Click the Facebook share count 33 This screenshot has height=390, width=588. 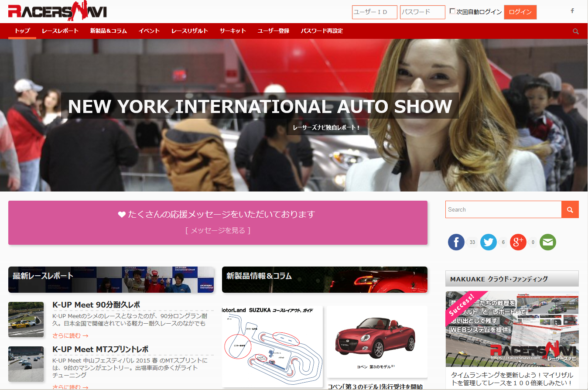click(x=472, y=242)
